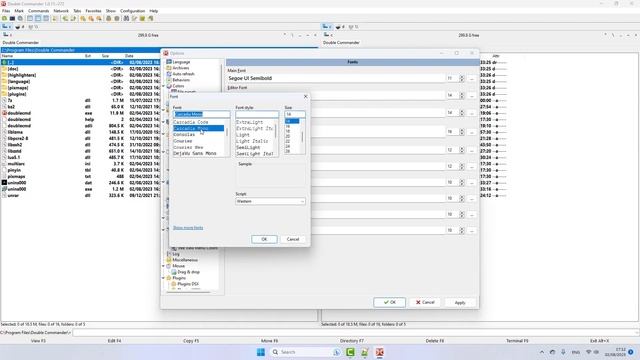Screen dimensions: 640x360
Task: Click the Show more fonts link
Action: (188, 228)
